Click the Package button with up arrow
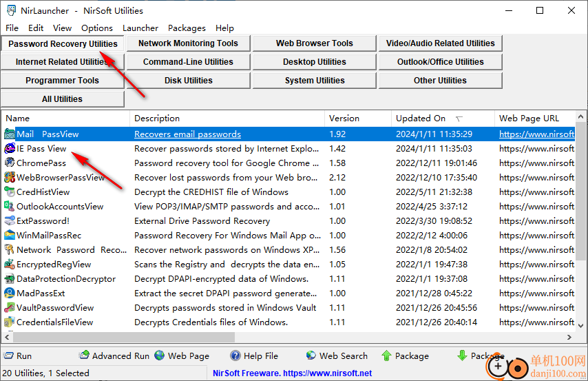This screenshot has height=381, width=588. [405, 356]
